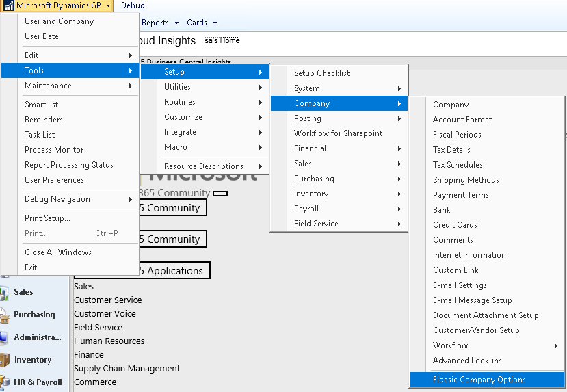
Task: Select Workflow for Sharepoint
Action: click(339, 133)
